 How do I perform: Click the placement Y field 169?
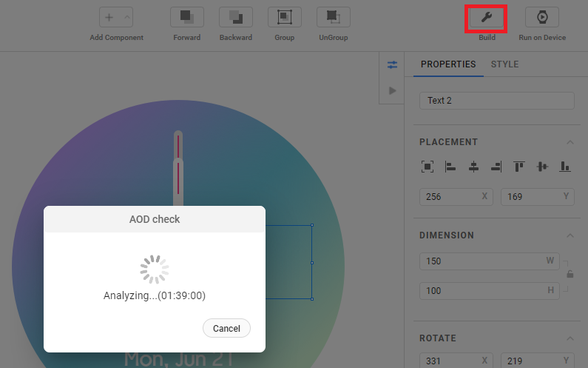coord(538,197)
